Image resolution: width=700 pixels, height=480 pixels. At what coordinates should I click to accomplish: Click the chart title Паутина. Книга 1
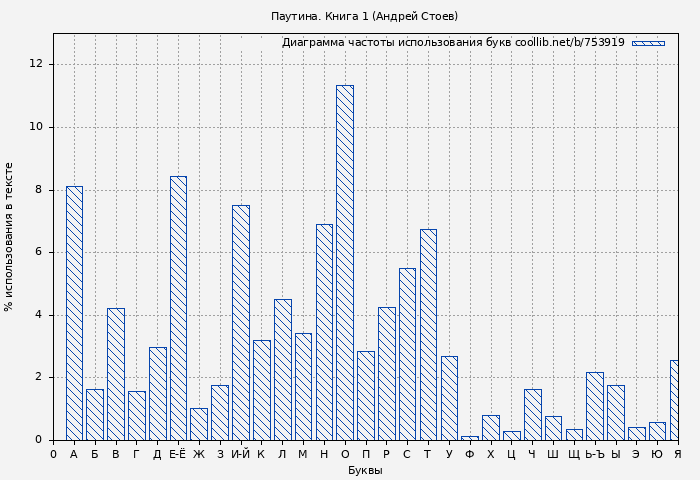tap(364, 16)
